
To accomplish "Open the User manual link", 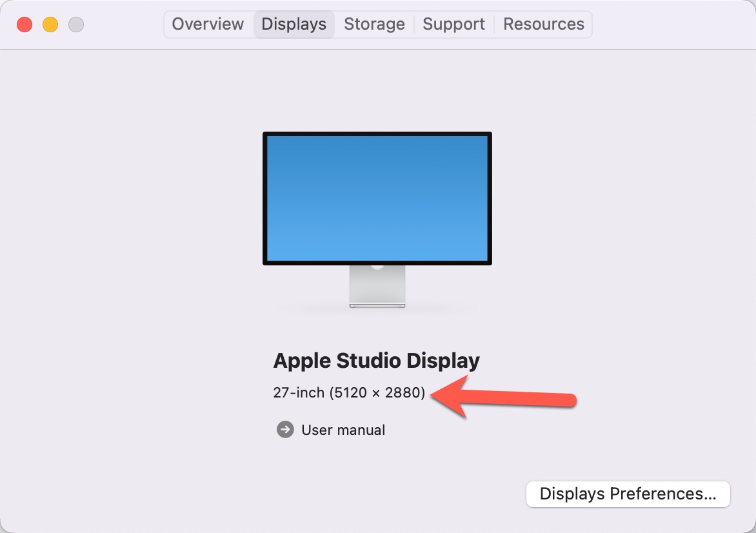I will [343, 430].
